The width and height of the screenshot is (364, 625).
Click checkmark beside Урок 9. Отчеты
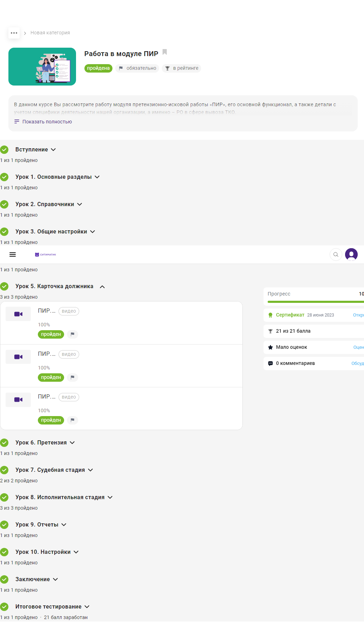click(x=4, y=525)
